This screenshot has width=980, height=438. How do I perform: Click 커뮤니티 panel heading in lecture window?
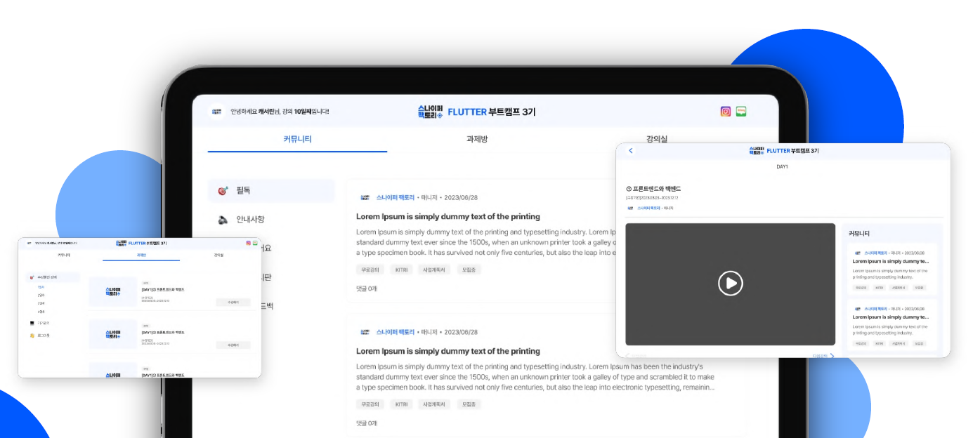(858, 234)
